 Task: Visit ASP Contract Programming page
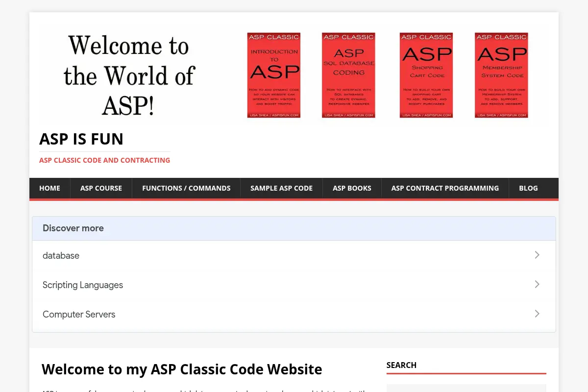445,188
